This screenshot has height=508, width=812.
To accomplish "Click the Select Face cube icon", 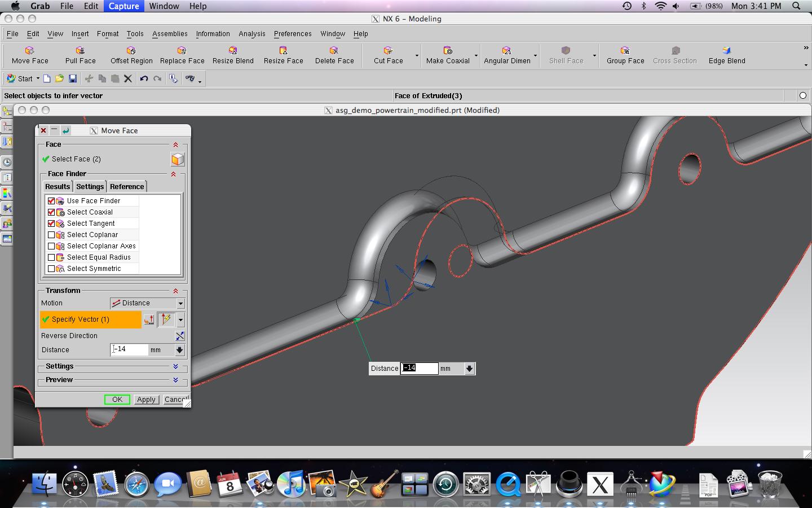I will tap(178, 159).
